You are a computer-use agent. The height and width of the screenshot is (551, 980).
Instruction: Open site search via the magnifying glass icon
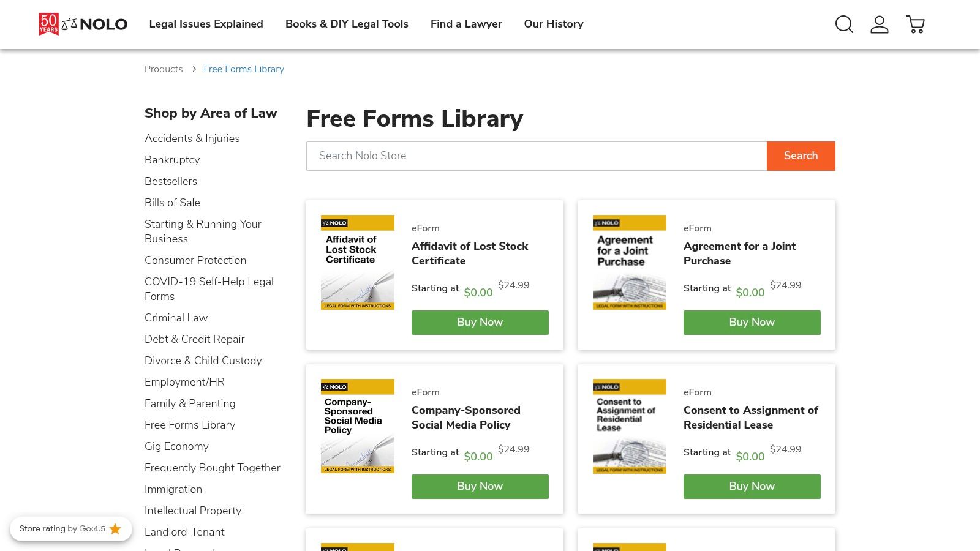844,24
